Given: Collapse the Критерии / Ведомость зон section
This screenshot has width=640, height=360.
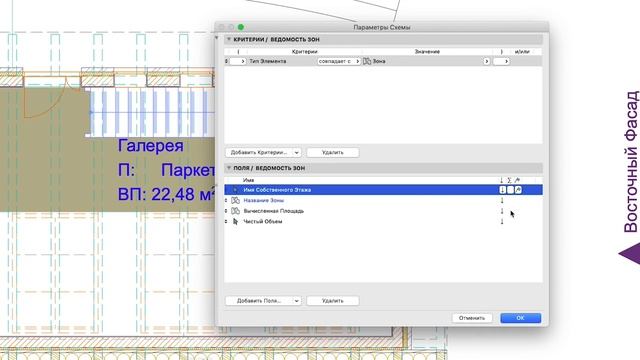Looking at the screenshot, I should 229,40.
